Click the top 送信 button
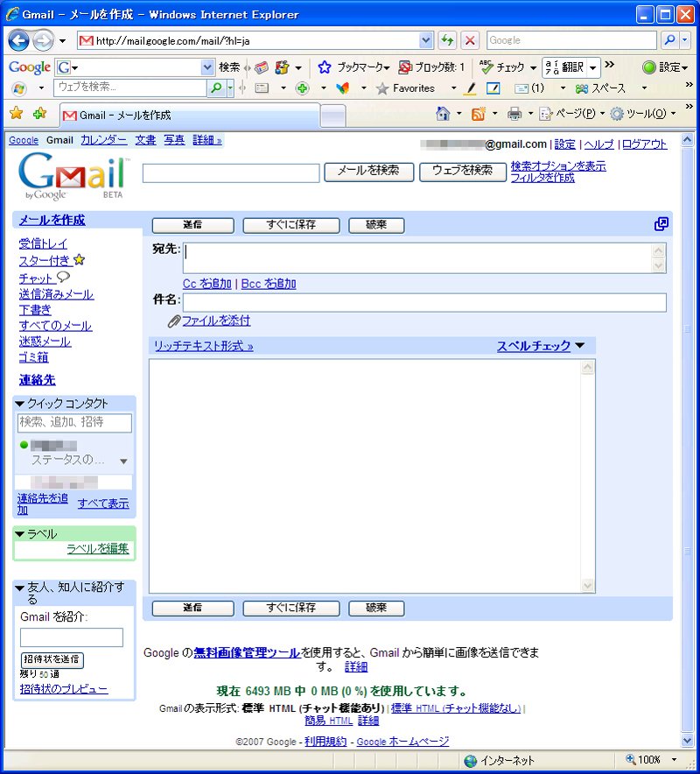Viewport: 700px width, 774px height. click(x=192, y=225)
